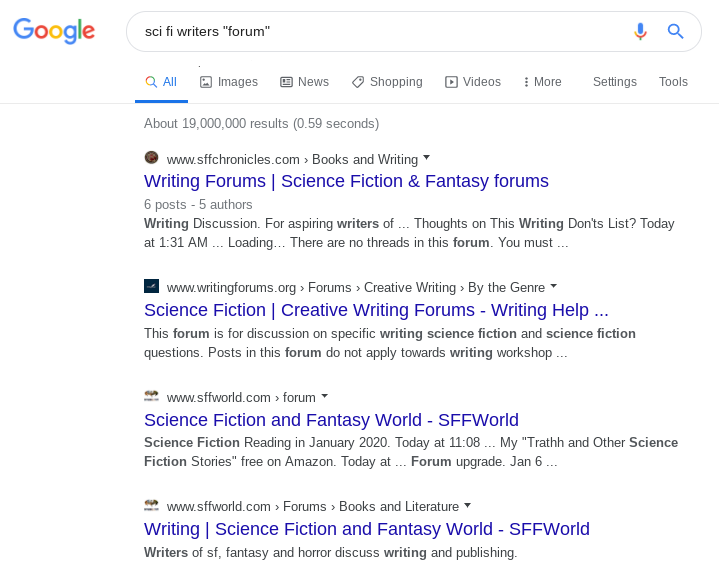Open the Images search tab

[229, 82]
